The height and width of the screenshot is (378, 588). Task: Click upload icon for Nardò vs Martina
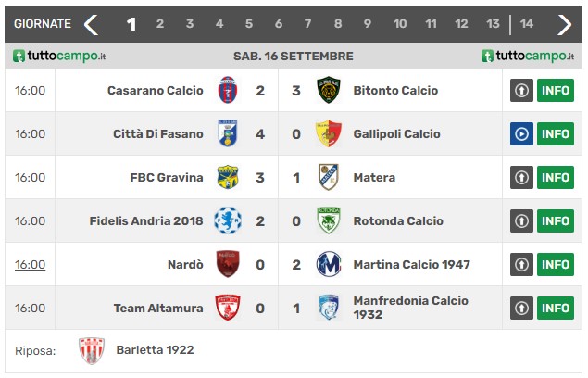[x=521, y=264]
